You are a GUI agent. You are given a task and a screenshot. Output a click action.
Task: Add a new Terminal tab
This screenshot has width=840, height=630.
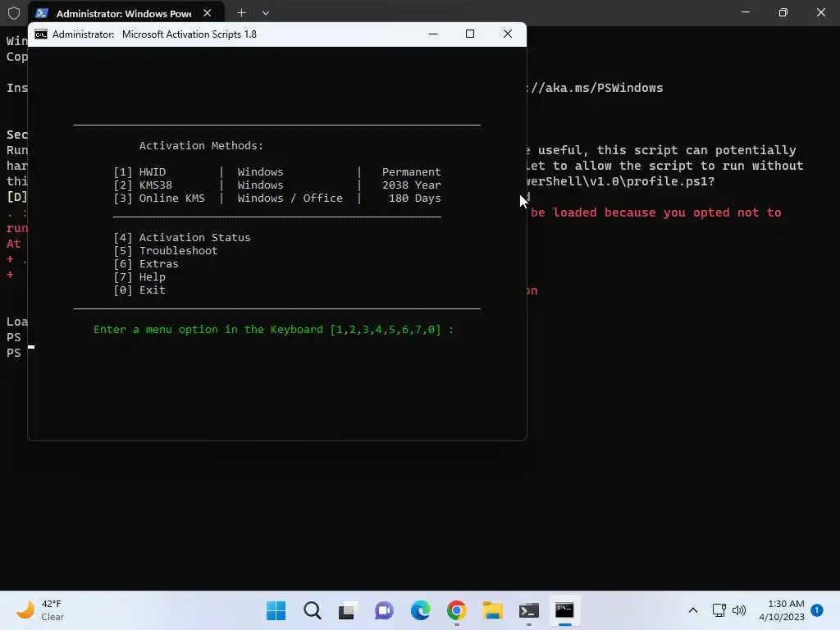click(x=242, y=13)
